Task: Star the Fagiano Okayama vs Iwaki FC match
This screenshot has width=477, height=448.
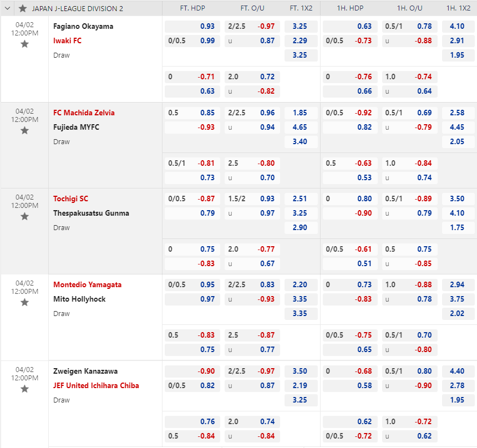Action: click(24, 44)
